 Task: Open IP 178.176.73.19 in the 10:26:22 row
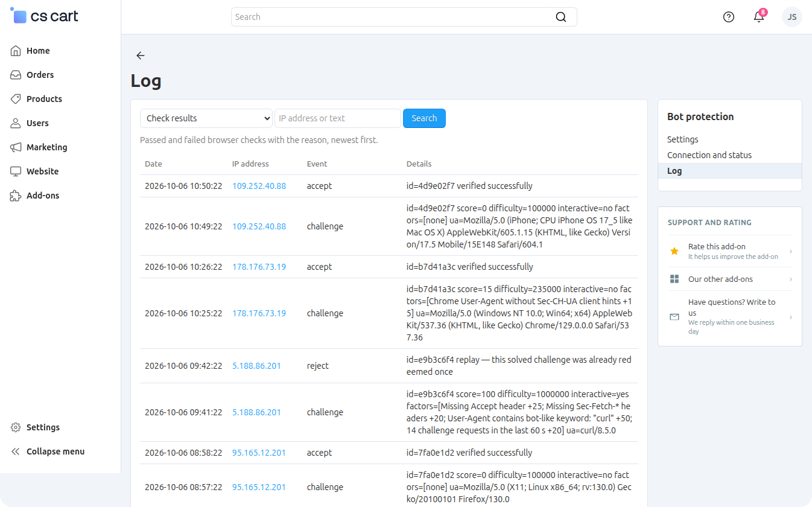click(259, 267)
